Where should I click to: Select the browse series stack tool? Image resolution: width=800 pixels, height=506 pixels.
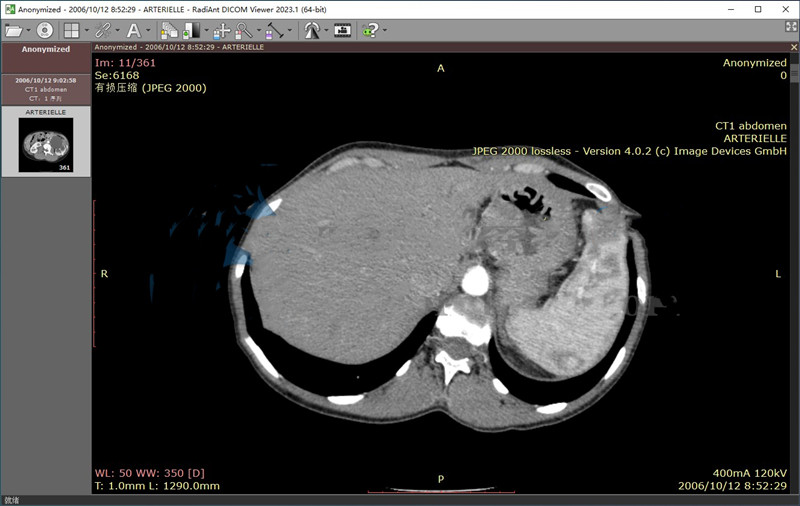169,31
